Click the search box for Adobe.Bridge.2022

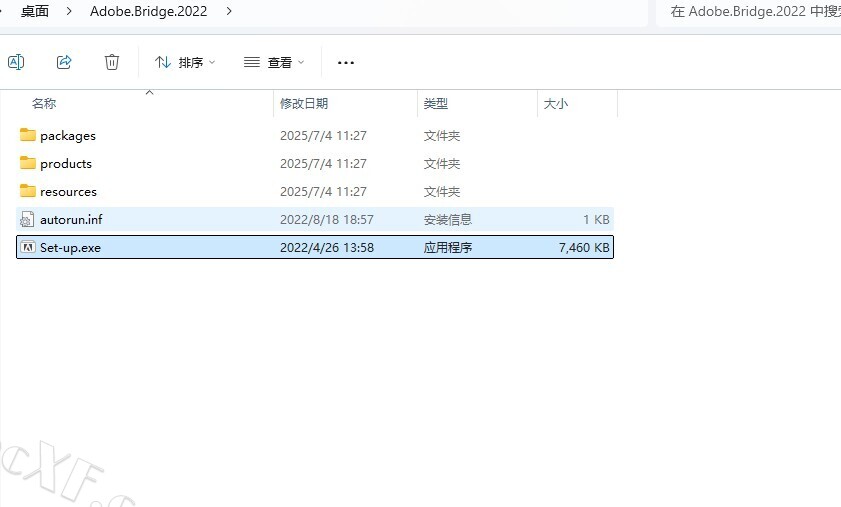749,12
